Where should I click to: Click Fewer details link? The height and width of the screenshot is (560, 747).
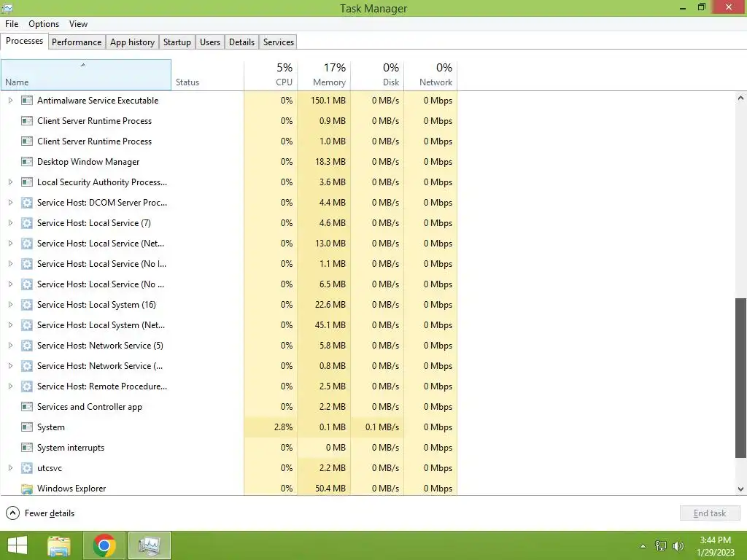pos(50,513)
